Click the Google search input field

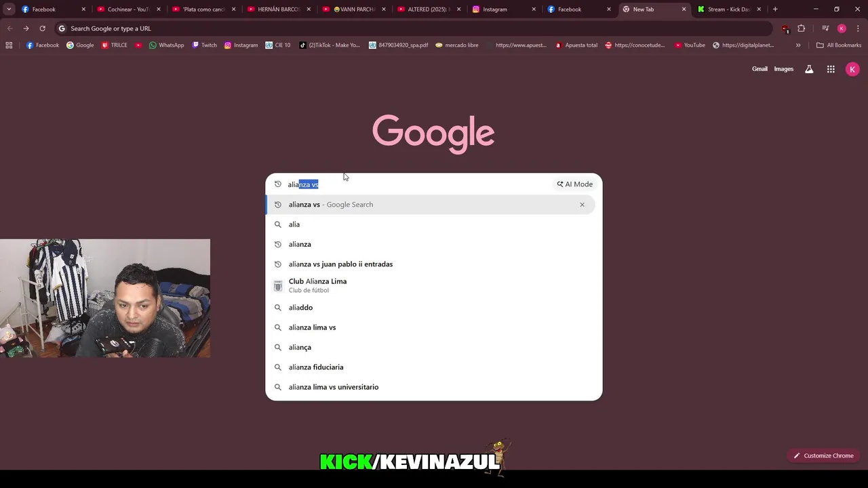click(417, 184)
